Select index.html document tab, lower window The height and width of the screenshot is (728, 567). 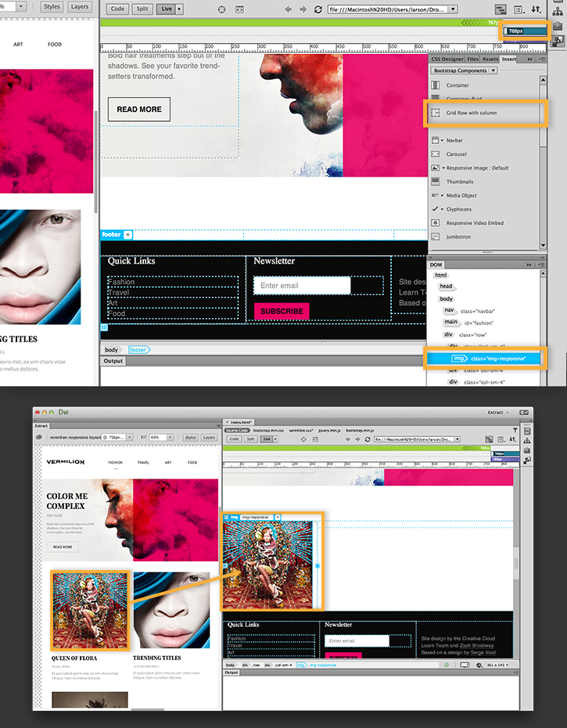241,422
